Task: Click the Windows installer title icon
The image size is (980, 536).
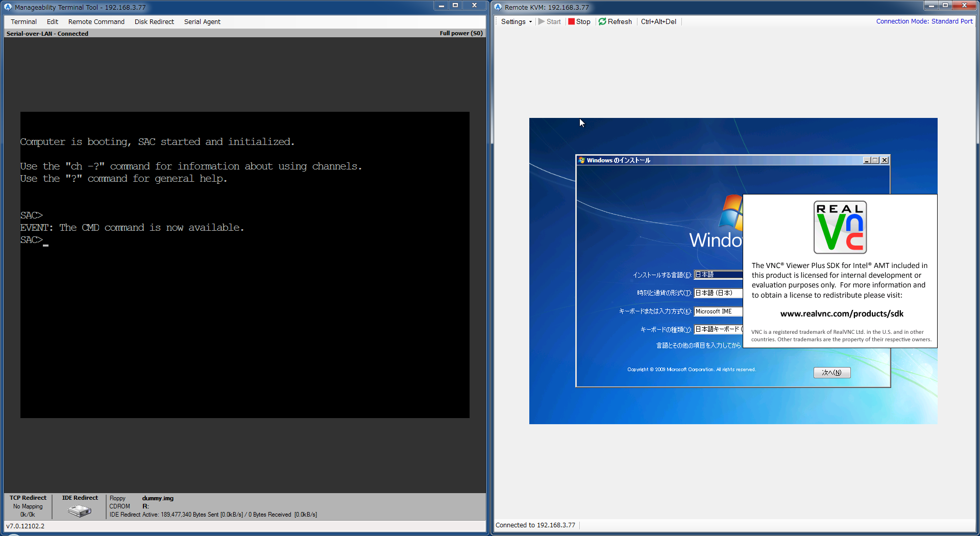Action: coord(581,160)
